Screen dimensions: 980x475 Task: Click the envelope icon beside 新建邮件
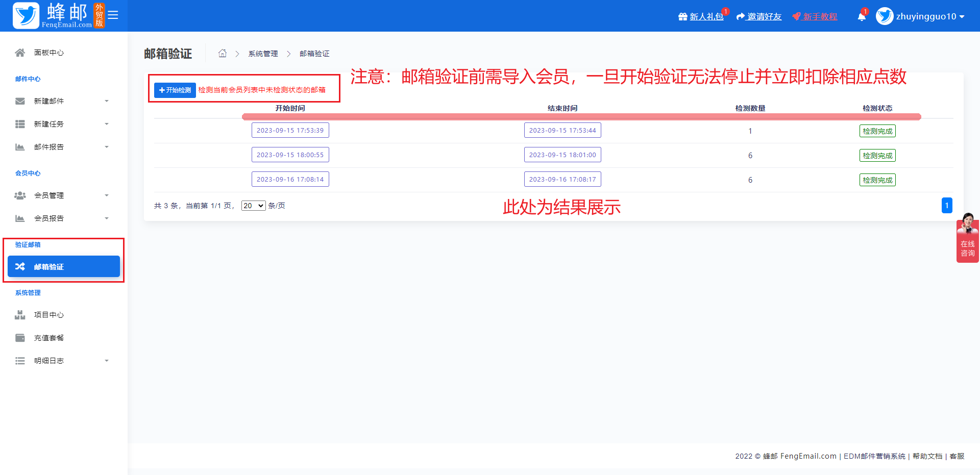[x=20, y=101]
